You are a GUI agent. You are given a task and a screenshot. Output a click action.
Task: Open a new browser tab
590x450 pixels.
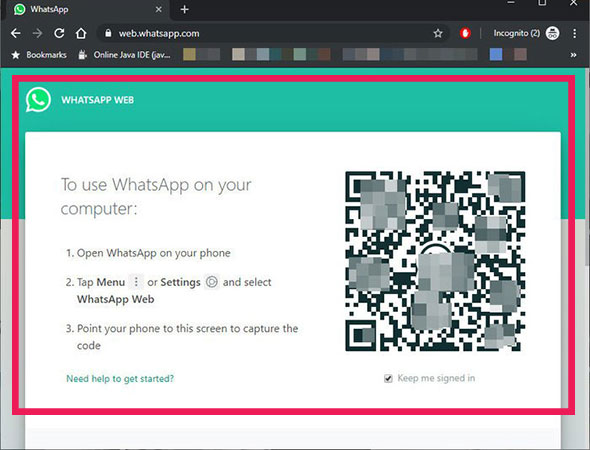[184, 9]
